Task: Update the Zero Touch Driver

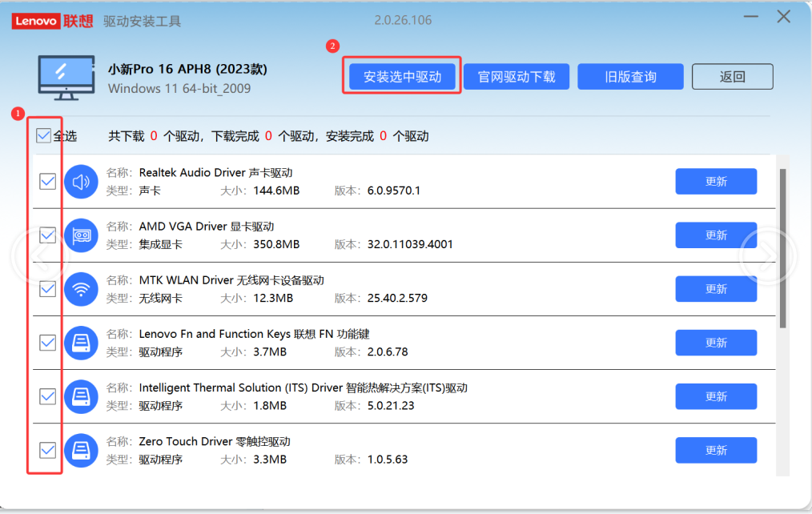Action: click(x=716, y=451)
